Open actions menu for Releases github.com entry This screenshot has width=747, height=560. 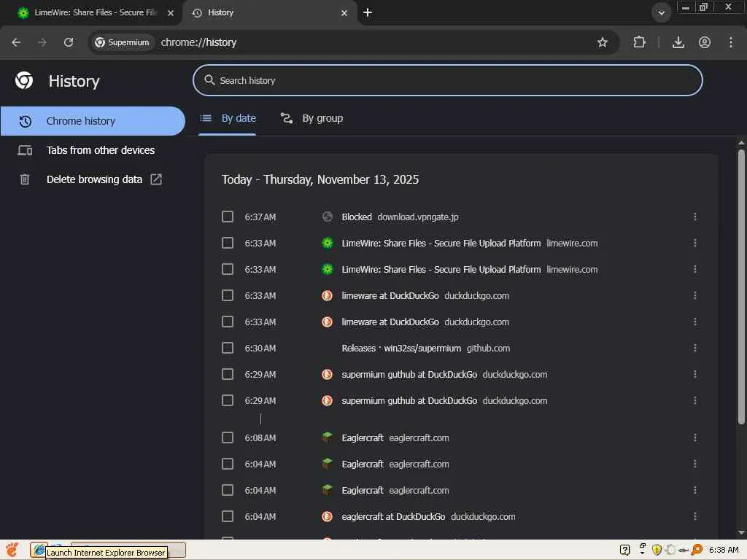pos(695,348)
